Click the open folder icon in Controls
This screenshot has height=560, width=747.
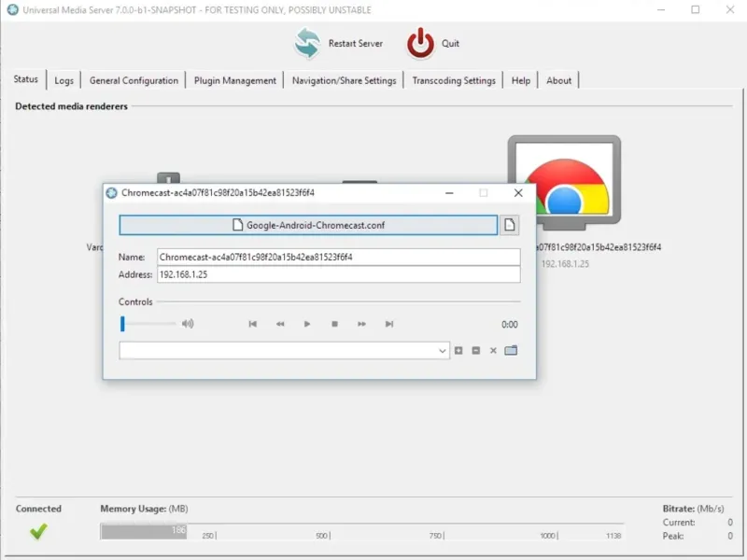[511, 351]
